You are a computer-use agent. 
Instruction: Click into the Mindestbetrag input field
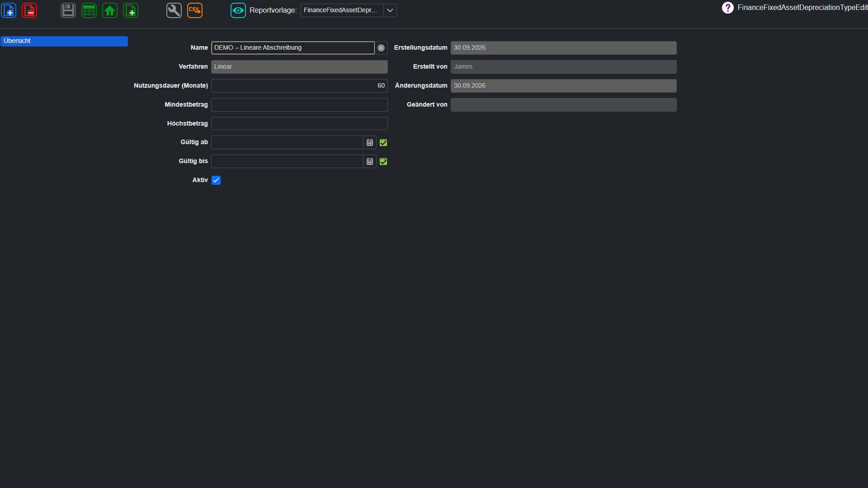point(299,105)
